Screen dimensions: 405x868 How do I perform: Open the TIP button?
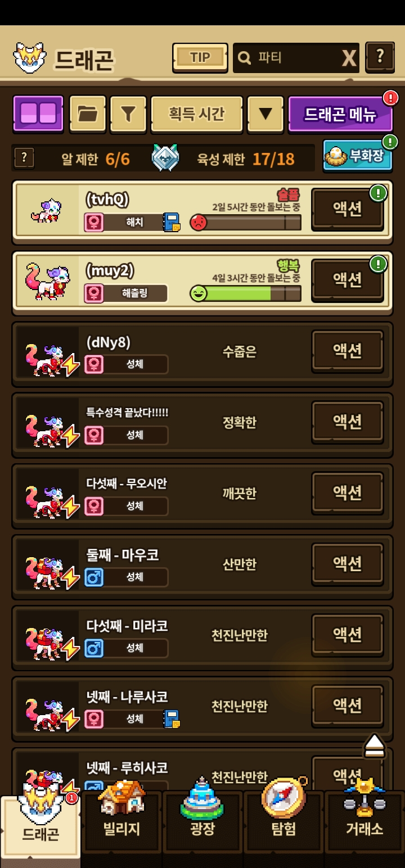point(200,57)
